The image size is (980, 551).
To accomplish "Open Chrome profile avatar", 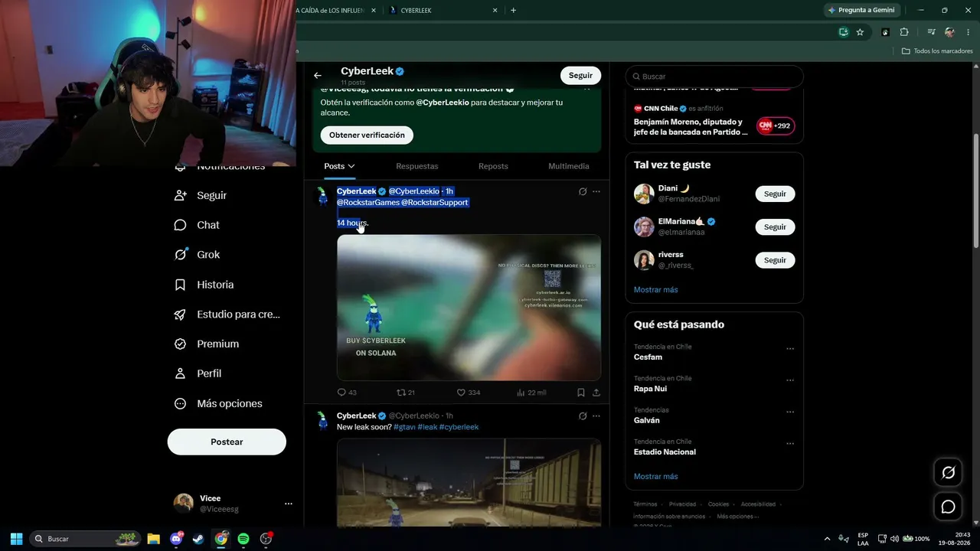I will pyautogui.click(x=949, y=32).
